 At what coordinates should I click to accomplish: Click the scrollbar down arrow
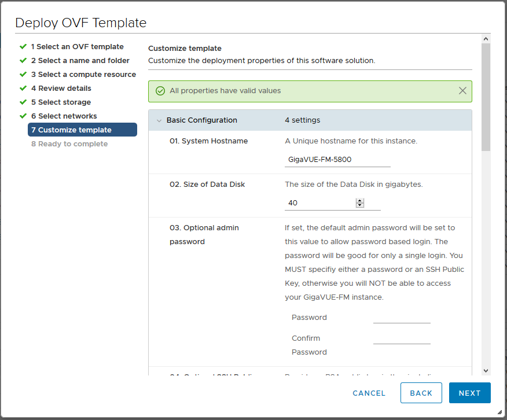pyautogui.click(x=486, y=371)
